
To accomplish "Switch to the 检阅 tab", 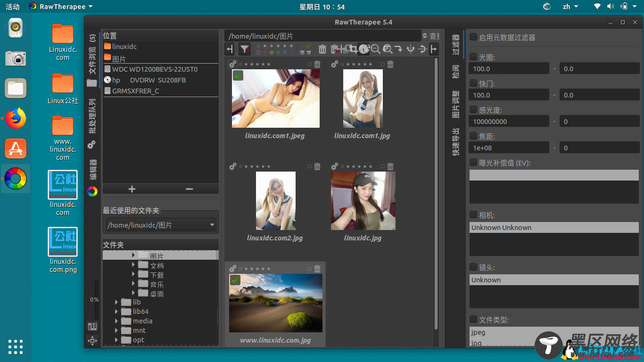I will point(456,72).
